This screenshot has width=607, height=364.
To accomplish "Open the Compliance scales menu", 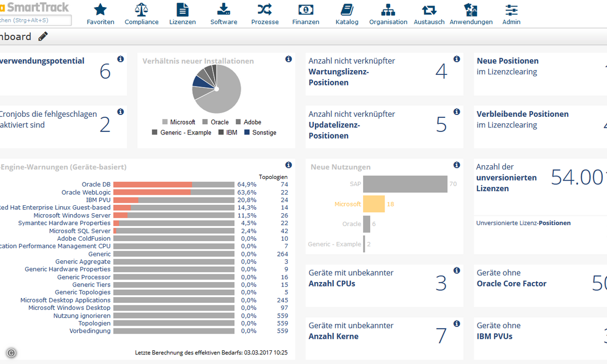I will [x=142, y=14].
